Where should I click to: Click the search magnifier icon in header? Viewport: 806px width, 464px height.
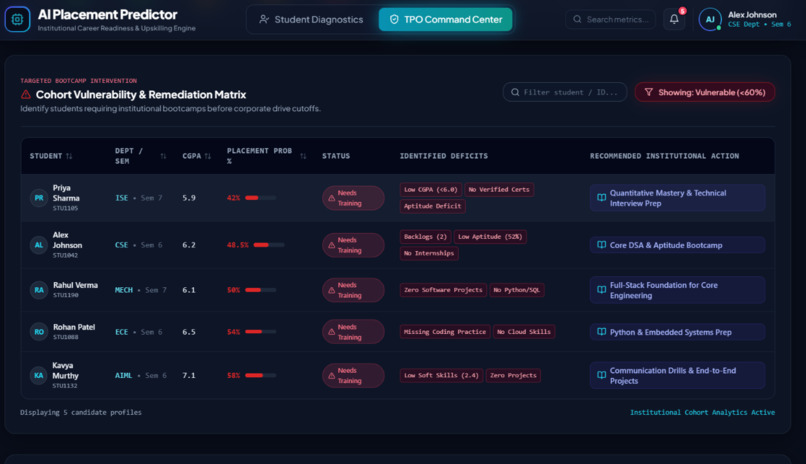577,20
